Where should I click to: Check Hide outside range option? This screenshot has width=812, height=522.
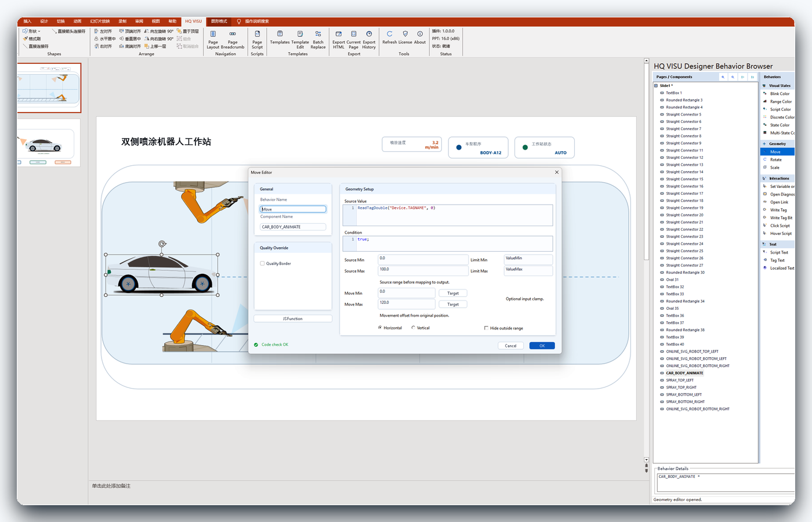tap(486, 328)
